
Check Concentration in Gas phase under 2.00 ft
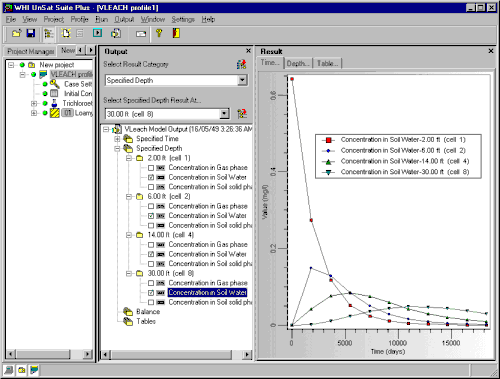pyautogui.click(x=151, y=168)
